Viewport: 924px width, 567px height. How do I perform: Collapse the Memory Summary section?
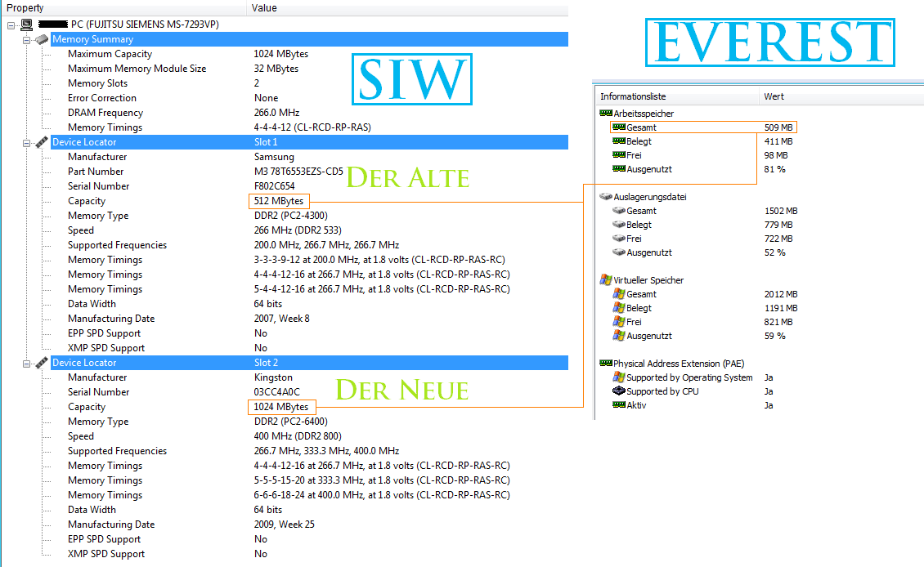[x=26, y=40]
